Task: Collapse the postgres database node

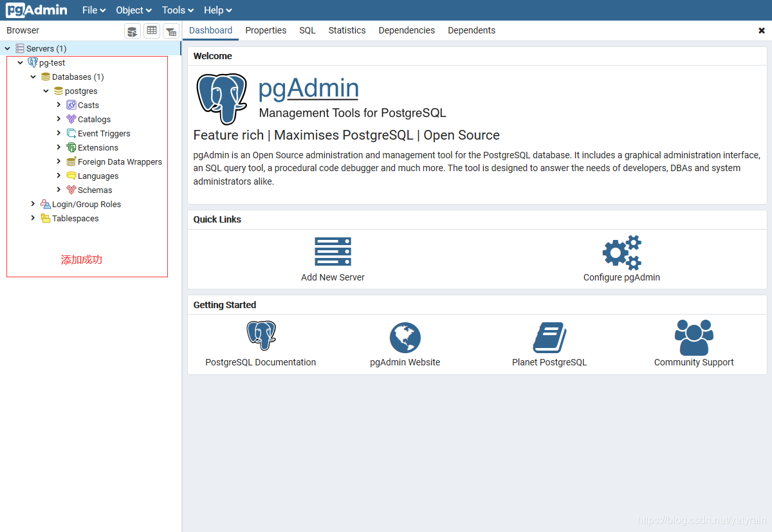Action: click(x=46, y=91)
